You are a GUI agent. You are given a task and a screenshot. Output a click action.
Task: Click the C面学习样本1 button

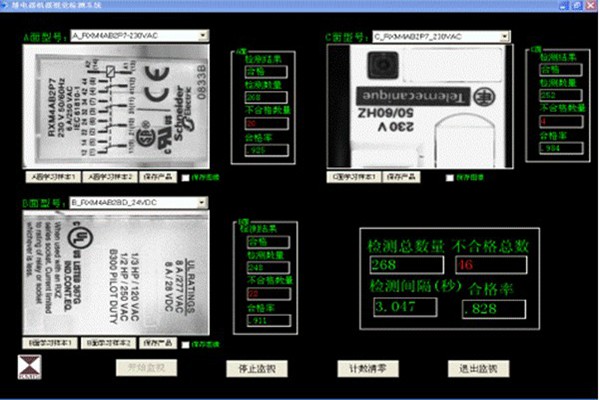click(x=354, y=177)
